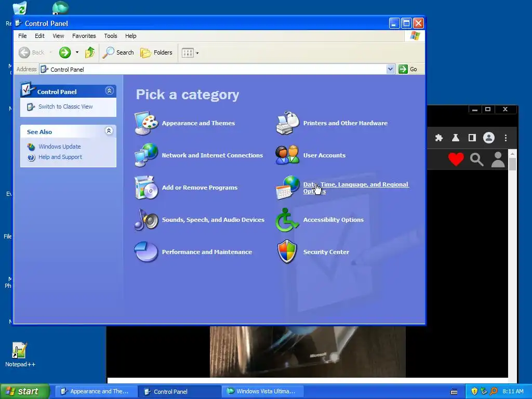Click the magnifier search icon on webpage
The width and height of the screenshot is (532, 399).
click(x=476, y=159)
